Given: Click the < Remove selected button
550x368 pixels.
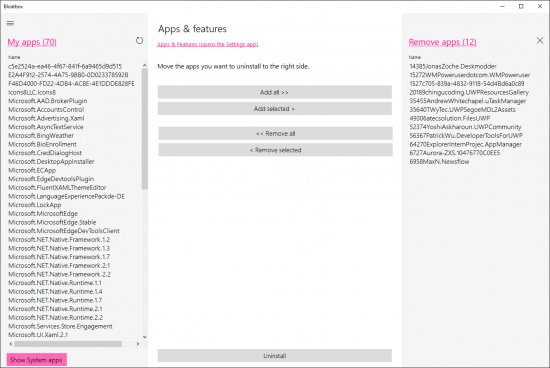Looking at the screenshot, I should click(x=275, y=150).
